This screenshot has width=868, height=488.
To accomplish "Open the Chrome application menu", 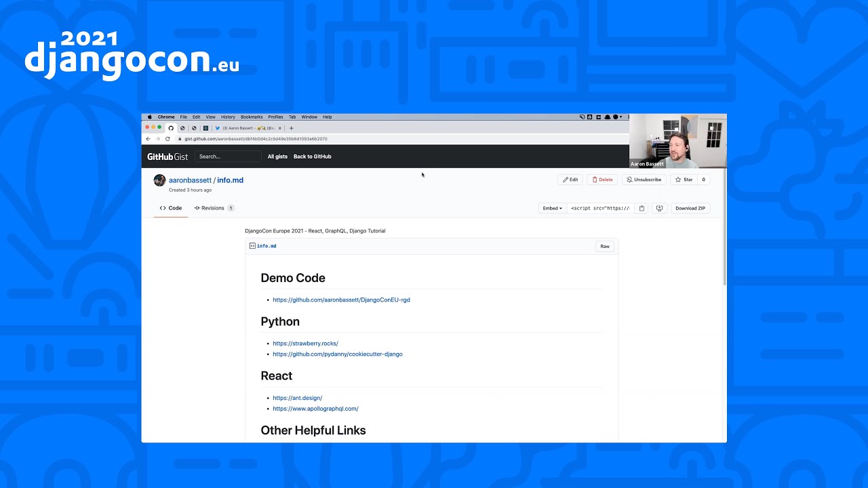I will (x=166, y=117).
